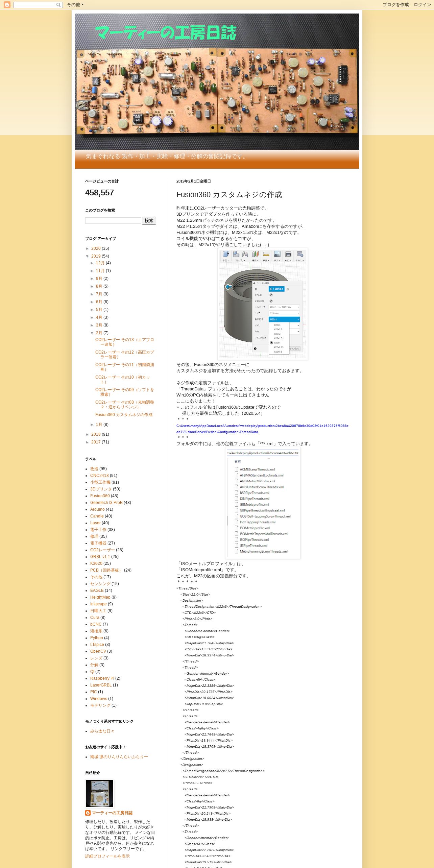Expand the 11月 archive arrow
This screenshot has height=868, width=434.
click(92, 271)
